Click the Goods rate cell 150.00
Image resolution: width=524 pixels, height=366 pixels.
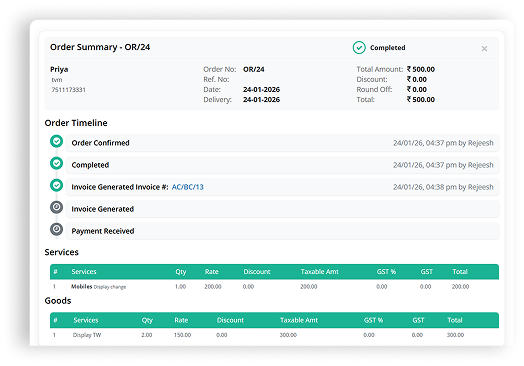click(x=182, y=335)
